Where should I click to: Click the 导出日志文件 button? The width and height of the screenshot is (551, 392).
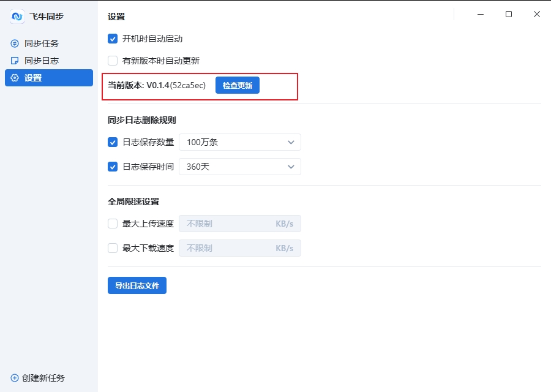[137, 285]
